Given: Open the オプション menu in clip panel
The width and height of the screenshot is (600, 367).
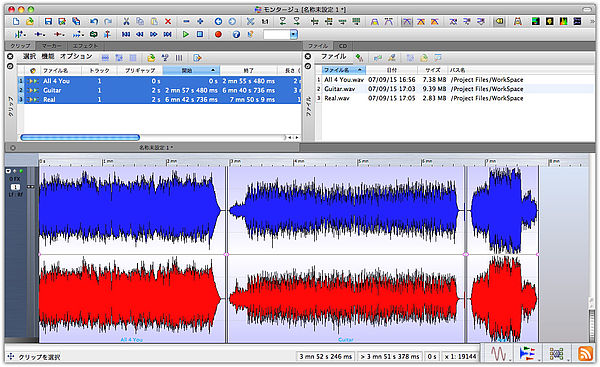Looking at the screenshot, I should click(x=76, y=57).
